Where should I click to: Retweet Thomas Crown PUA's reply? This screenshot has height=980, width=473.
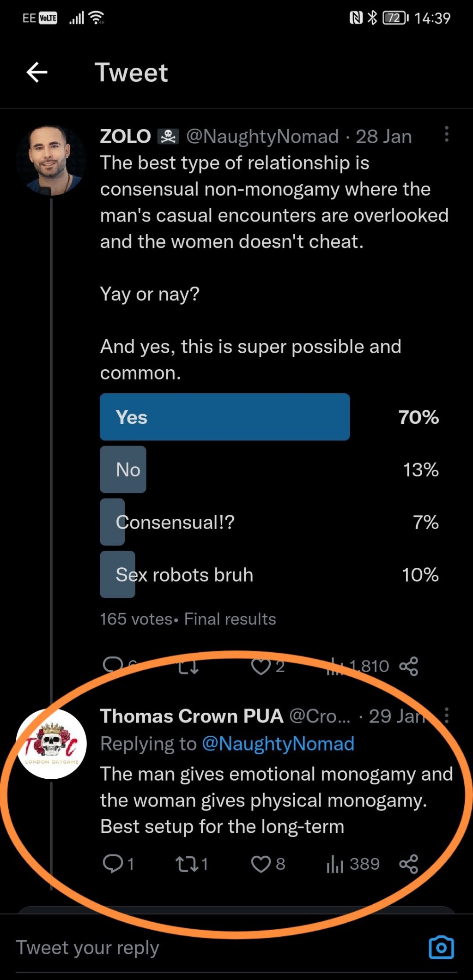(x=187, y=864)
